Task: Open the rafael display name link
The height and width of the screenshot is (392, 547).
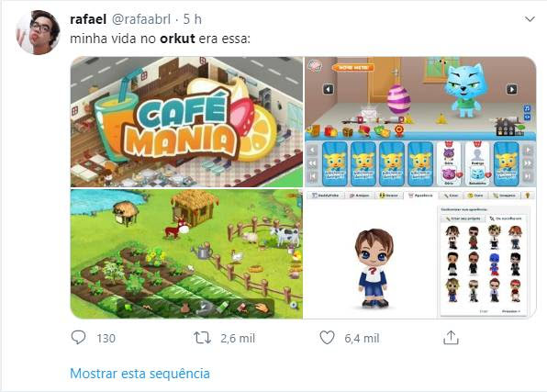Action: tap(88, 19)
